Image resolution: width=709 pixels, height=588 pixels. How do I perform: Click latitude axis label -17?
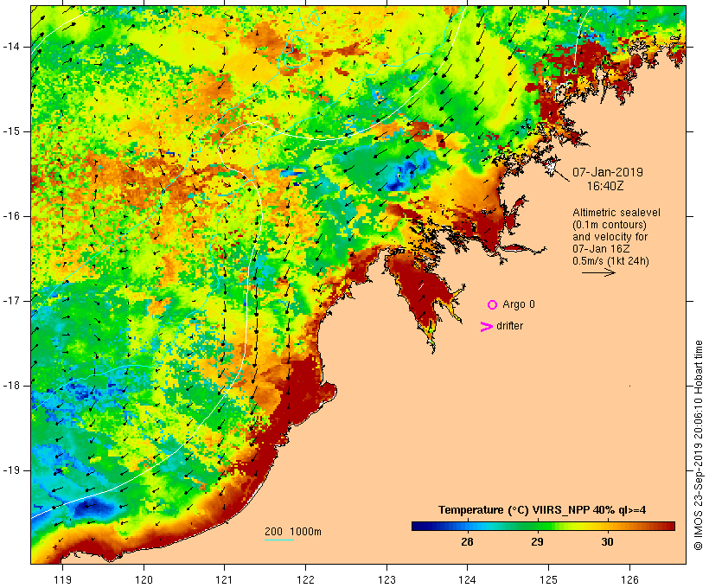[x=11, y=301]
